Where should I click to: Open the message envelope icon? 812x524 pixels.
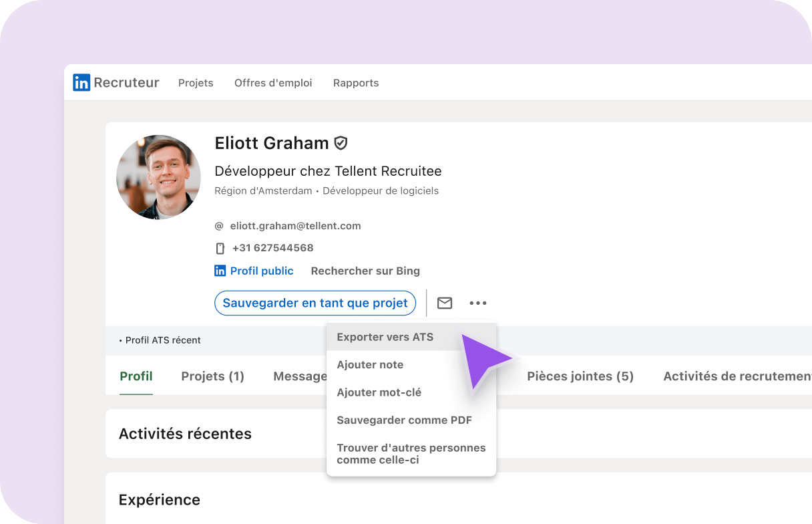(x=444, y=303)
